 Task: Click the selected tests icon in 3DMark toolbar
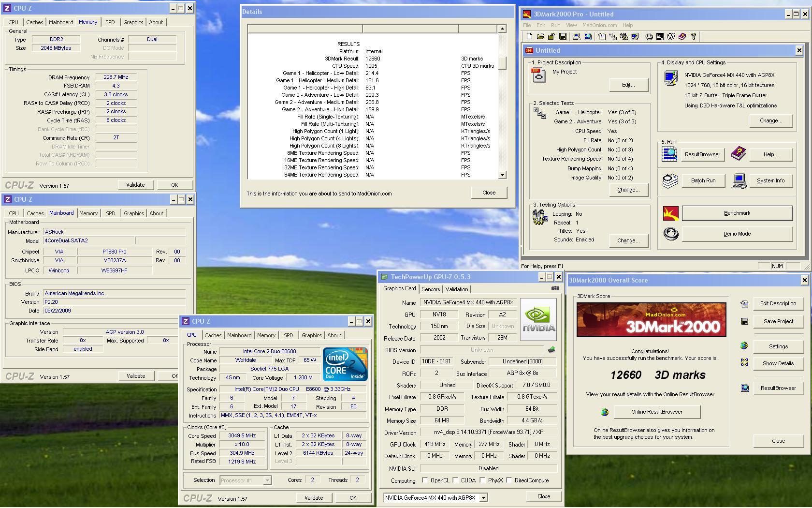coord(613,36)
